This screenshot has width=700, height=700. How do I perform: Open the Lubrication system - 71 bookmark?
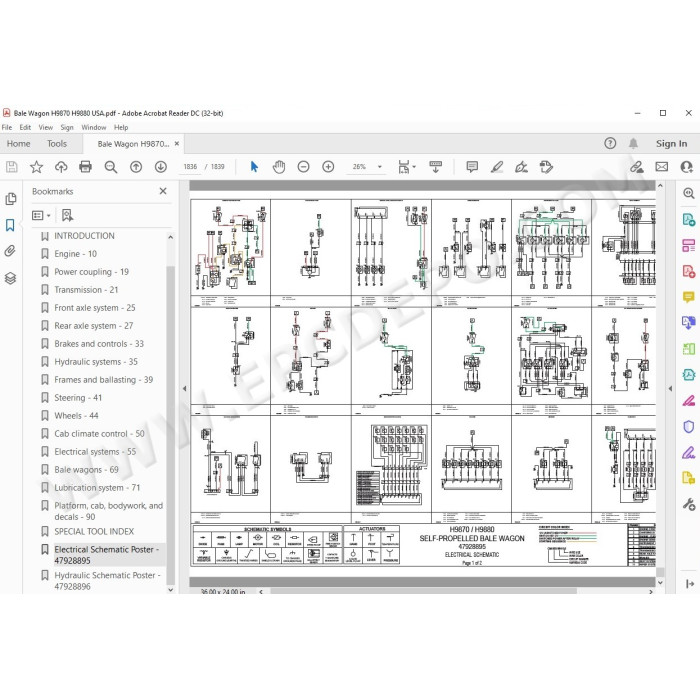[97, 488]
